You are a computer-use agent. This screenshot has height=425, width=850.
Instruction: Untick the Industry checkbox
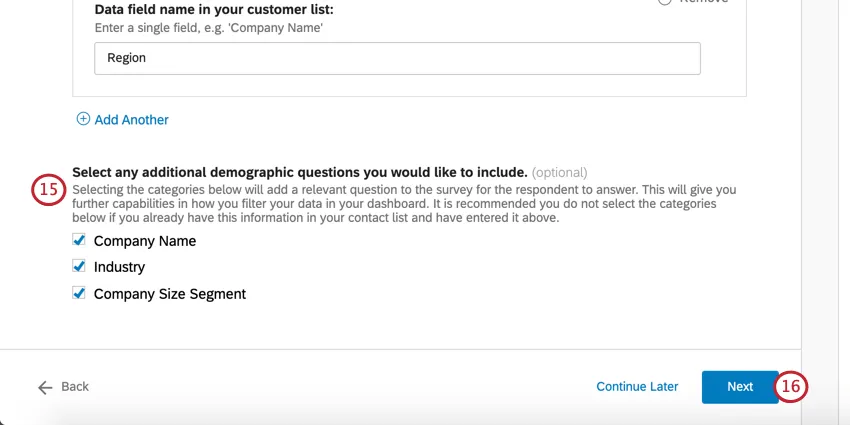(x=79, y=267)
